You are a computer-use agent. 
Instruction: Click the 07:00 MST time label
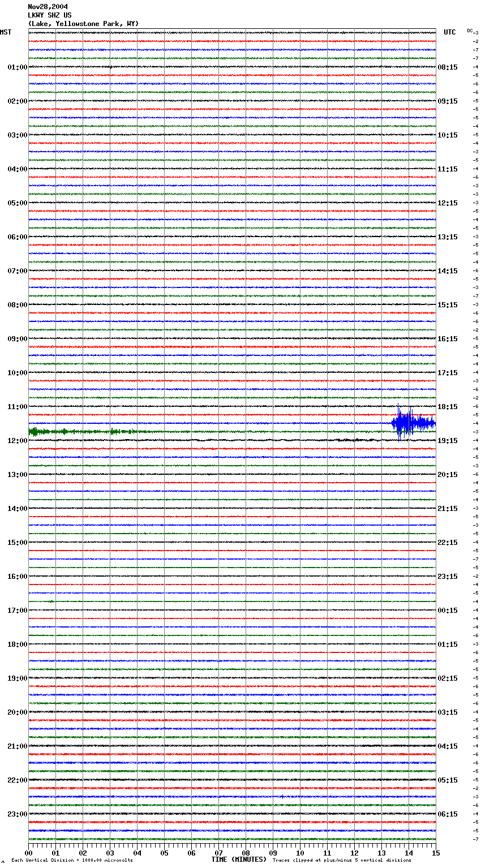18,271
